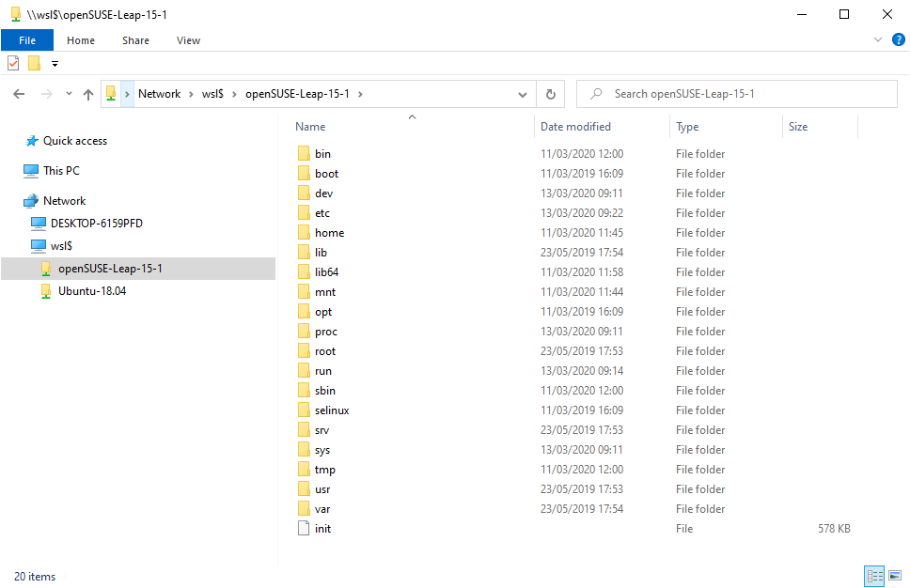Switch to large icons view
Viewport: 910px width, 588px height.
pyautogui.click(x=895, y=576)
